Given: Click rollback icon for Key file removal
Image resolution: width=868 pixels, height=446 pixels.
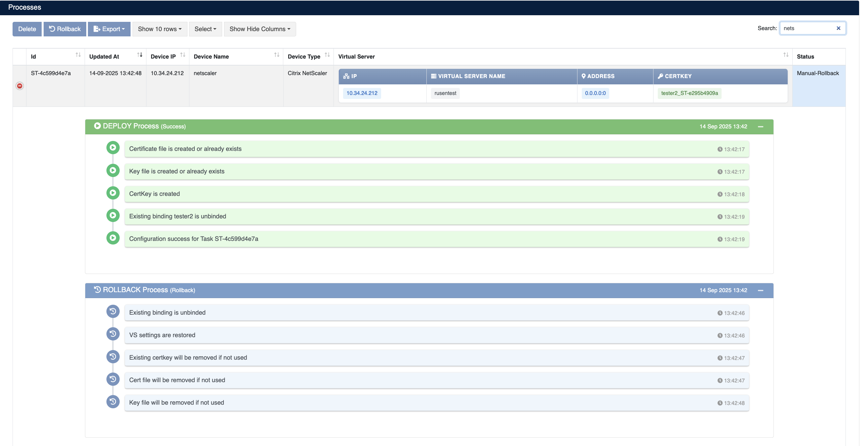Looking at the screenshot, I should [113, 401].
